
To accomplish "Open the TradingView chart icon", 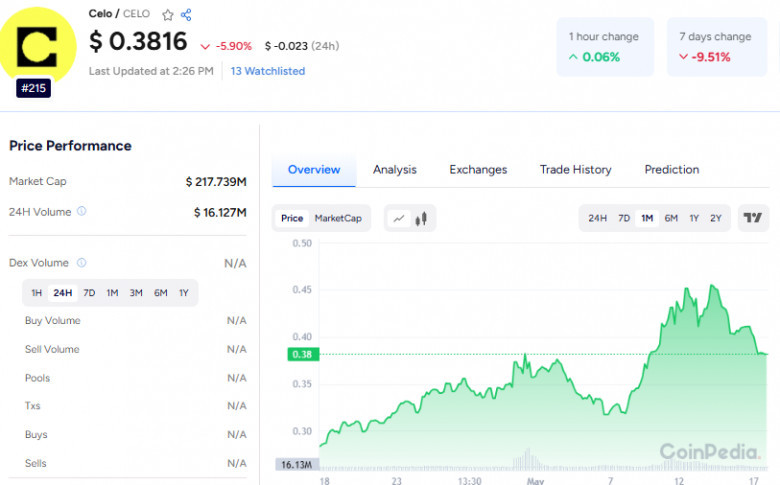I will (x=753, y=218).
